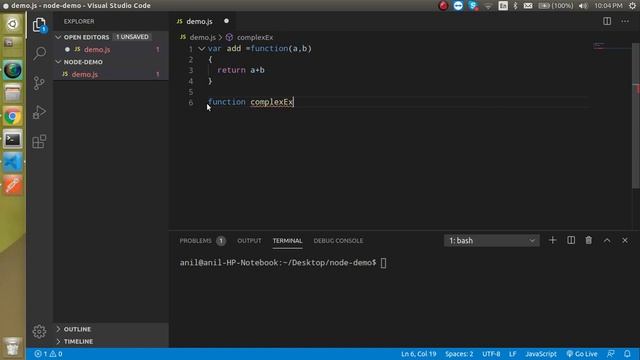Open the clock showing 10:04 PM

[x=608, y=6]
